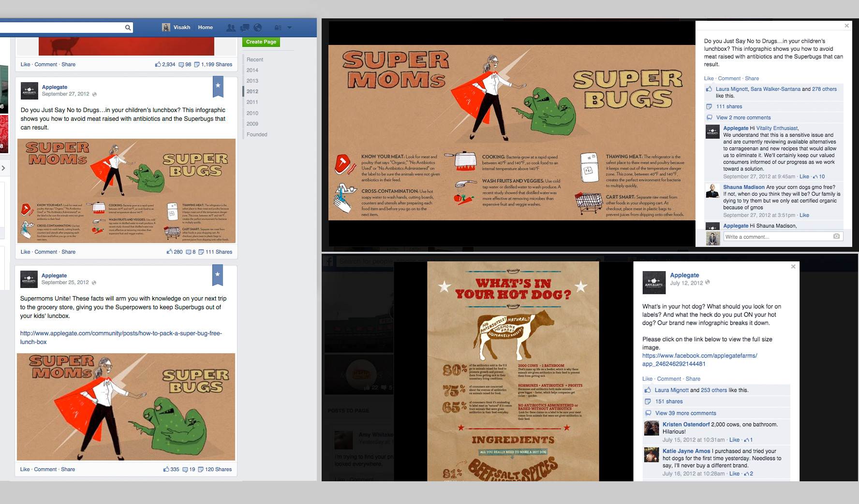Open the messages icon in top bar

click(245, 28)
